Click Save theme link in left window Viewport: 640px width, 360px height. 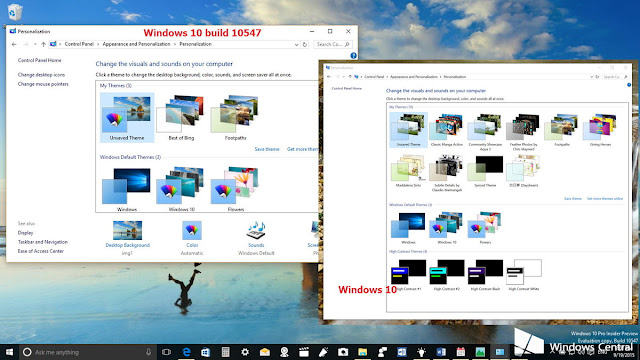pos(267,149)
